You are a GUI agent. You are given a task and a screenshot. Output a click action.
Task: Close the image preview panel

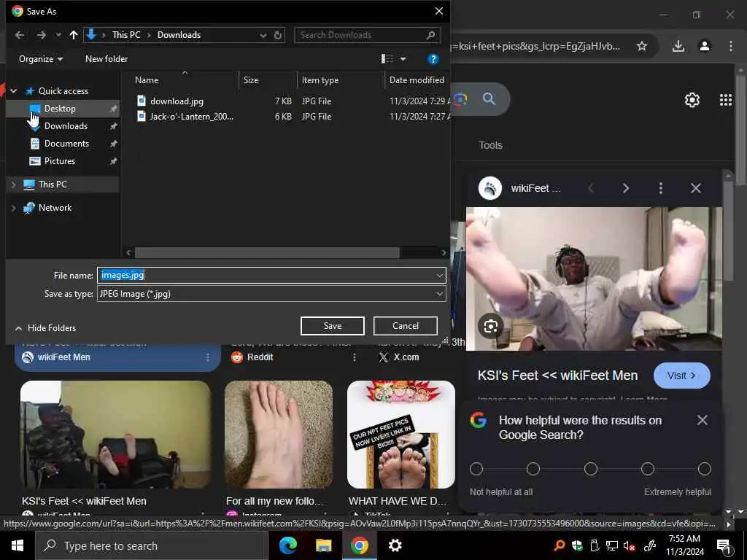695,189
